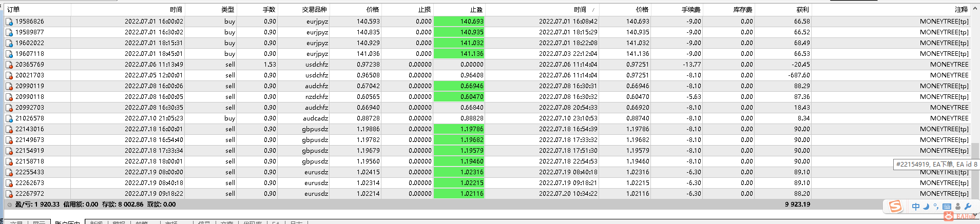Viewport: 980px width, 224px height.
Task: Click symbol cell nzdchfz
Action: point(317,97)
